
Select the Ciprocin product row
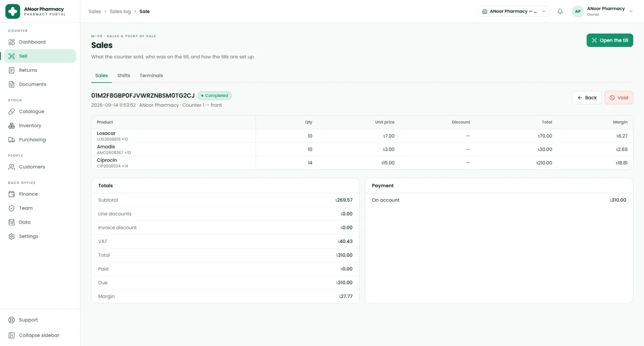point(362,162)
